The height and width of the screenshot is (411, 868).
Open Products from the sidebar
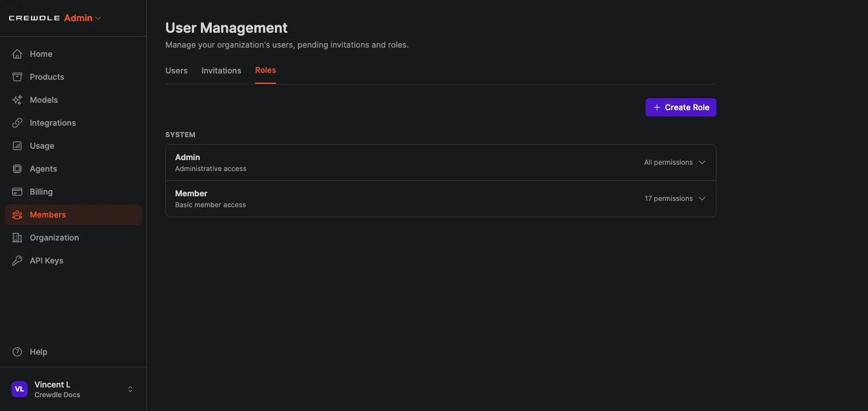coord(73,77)
